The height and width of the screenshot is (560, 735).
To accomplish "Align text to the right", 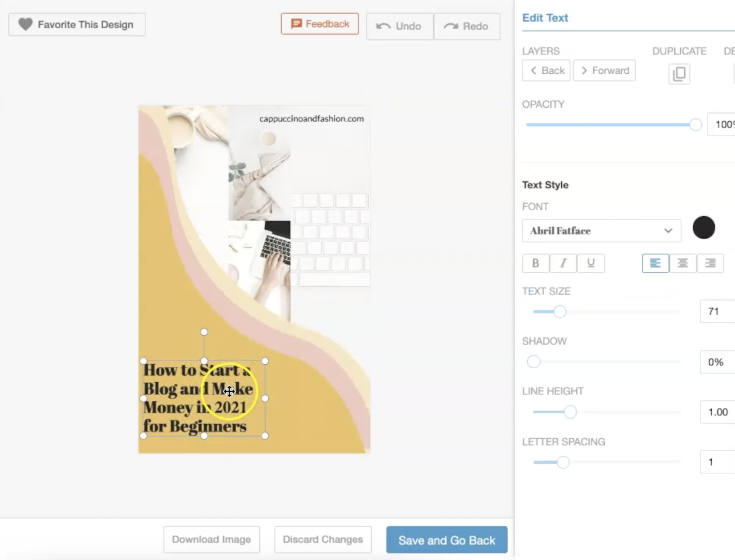I will click(710, 263).
